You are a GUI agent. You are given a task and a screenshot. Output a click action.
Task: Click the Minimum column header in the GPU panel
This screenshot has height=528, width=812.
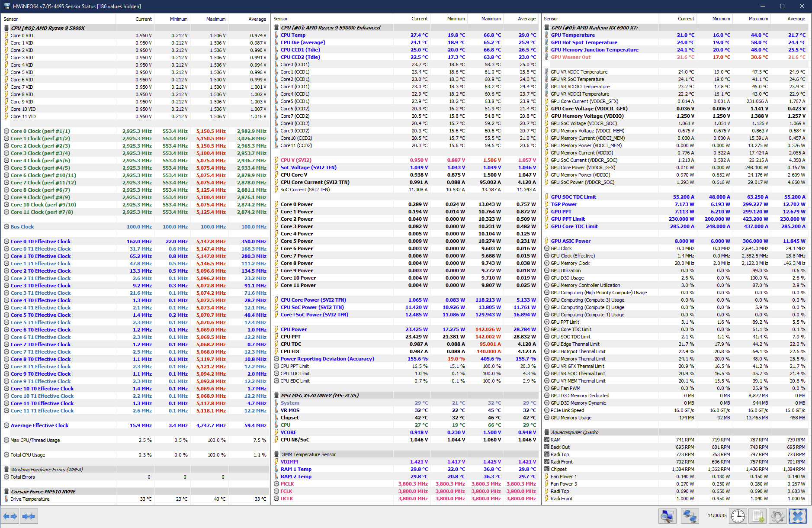coord(714,19)
